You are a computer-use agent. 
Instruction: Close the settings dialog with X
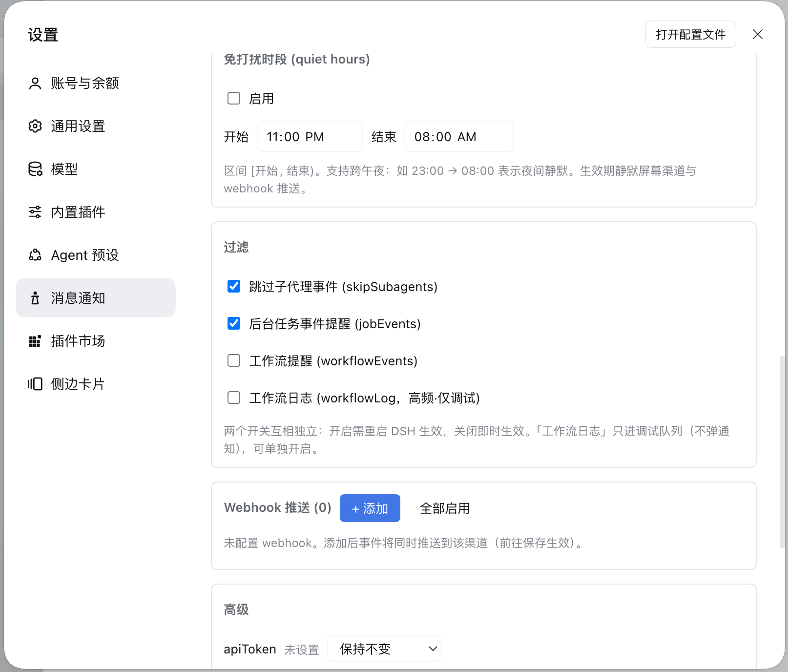click(758, 34)
